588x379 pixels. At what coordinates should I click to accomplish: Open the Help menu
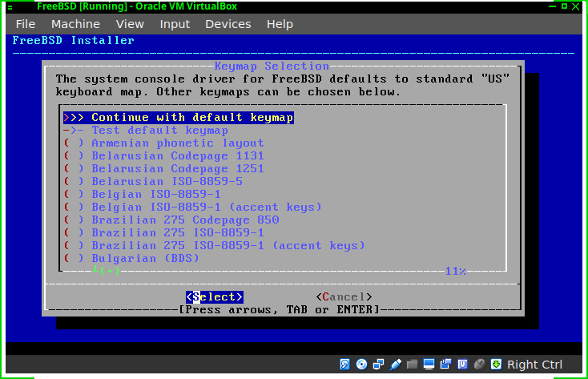pyautogui.click(x=280, y=24)
